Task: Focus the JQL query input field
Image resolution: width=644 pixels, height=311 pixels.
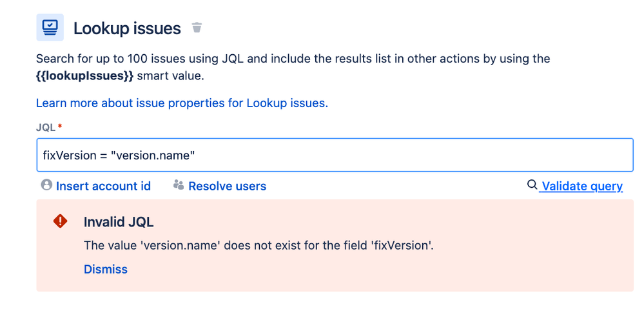Action: click(387, 155)
